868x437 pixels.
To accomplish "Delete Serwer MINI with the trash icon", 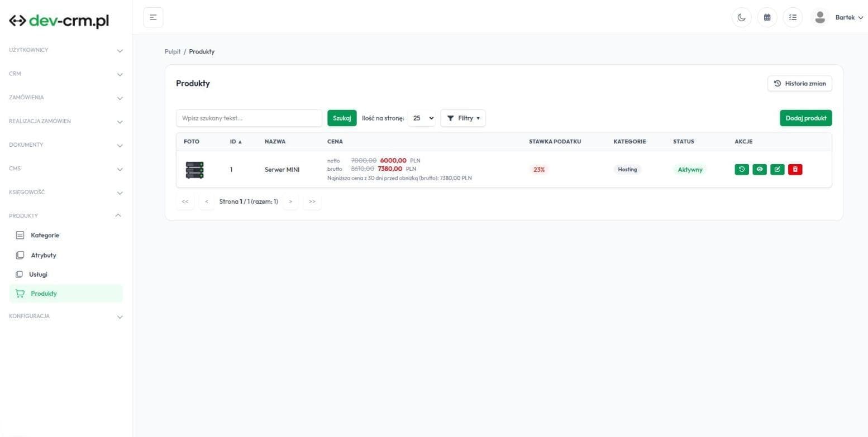I will pyautogui.click(x=795, y=169).
